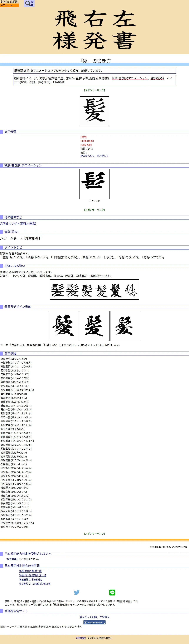Select 鶏皮鶴髪 (けいひかくはつ) entry

click(15, 382)
